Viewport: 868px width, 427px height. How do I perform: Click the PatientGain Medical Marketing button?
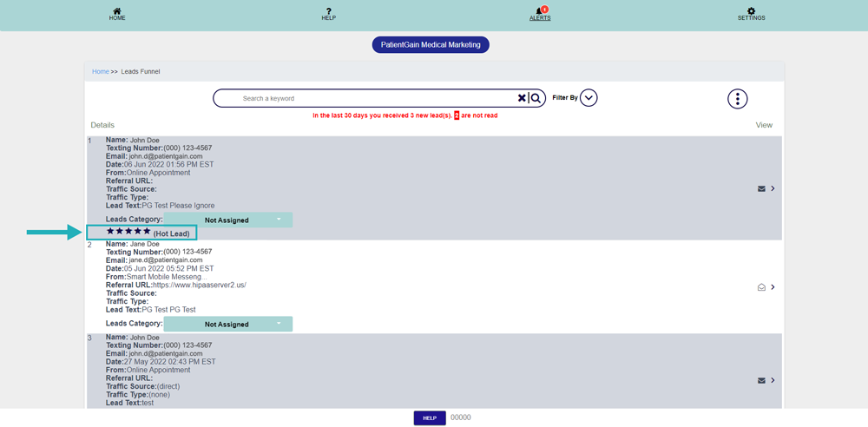(431, 45)
